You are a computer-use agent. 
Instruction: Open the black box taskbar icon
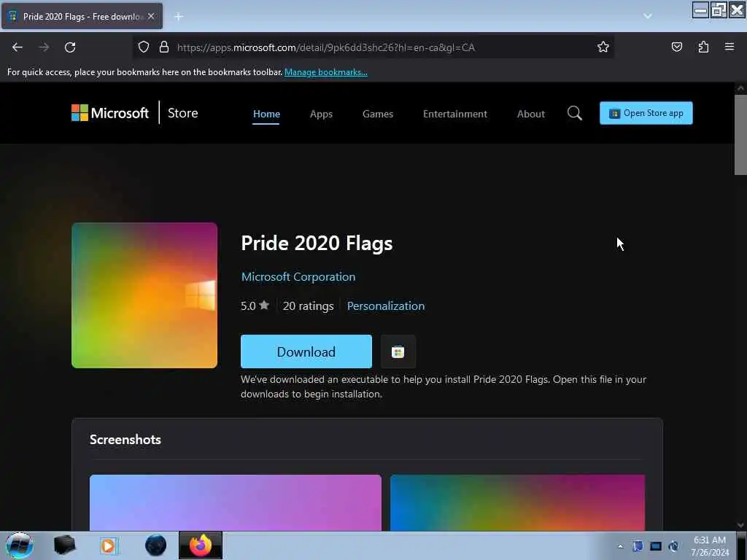[64, 545]
